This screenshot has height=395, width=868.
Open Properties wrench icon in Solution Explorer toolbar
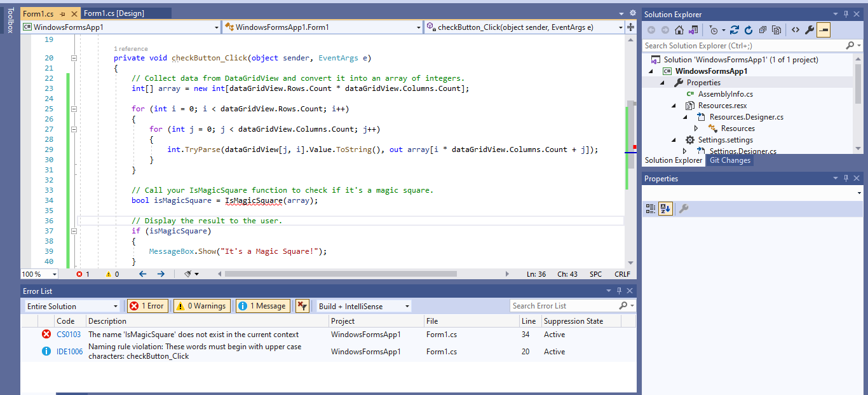pyautogui.click(x=809, y=30)
